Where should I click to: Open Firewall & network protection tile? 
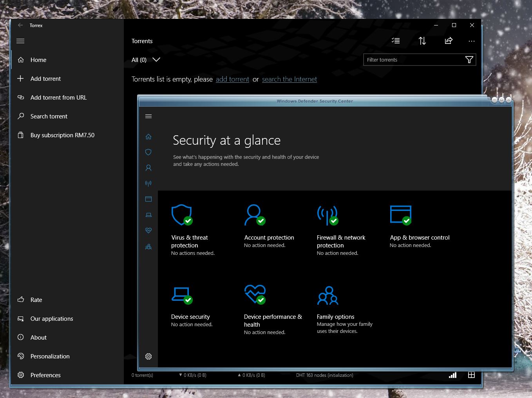click(x=341, y=230)
